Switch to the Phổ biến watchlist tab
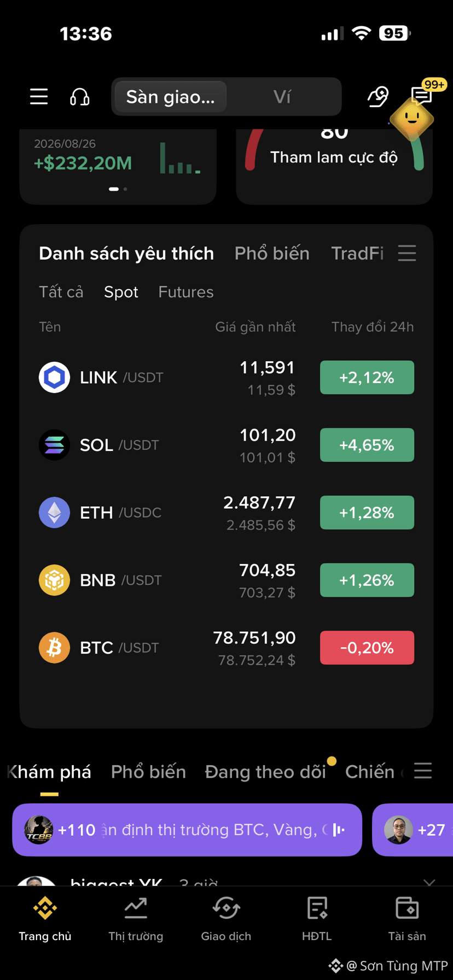Viewport: 453px width, 980px height. click(x=272, y=253)
